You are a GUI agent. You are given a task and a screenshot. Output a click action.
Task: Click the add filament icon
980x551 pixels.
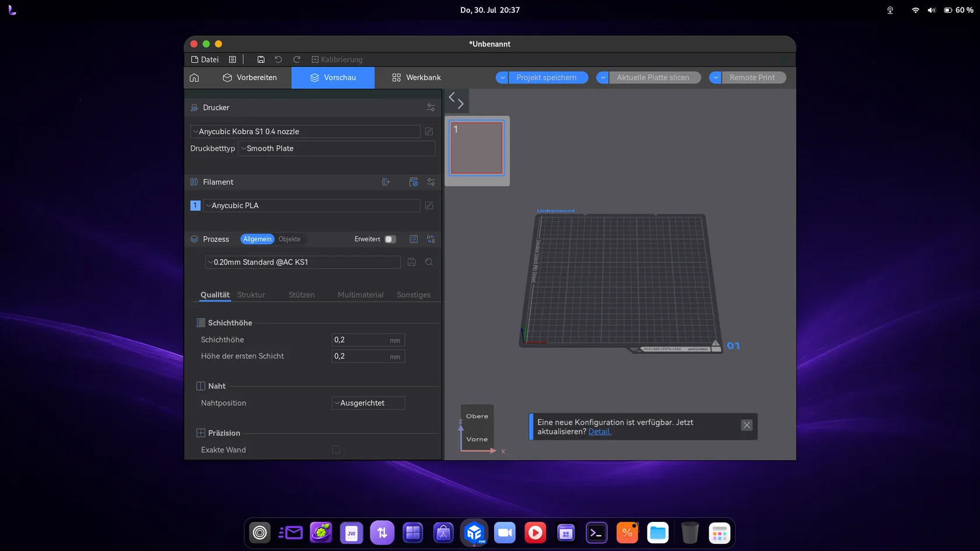[386, 182]
